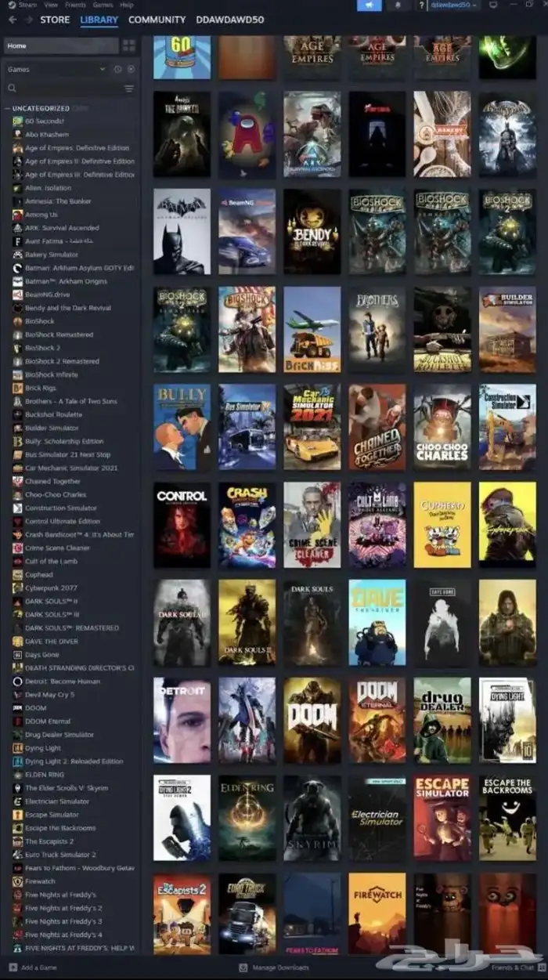
Task: Open the Games menu
Action: pos(103,5)
